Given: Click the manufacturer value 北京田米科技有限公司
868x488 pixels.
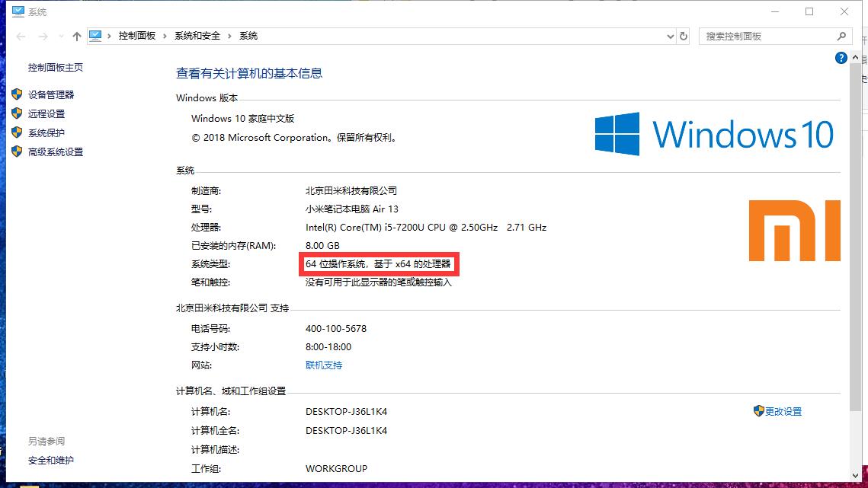Looking at the screenshot, I should pos(351,191).
